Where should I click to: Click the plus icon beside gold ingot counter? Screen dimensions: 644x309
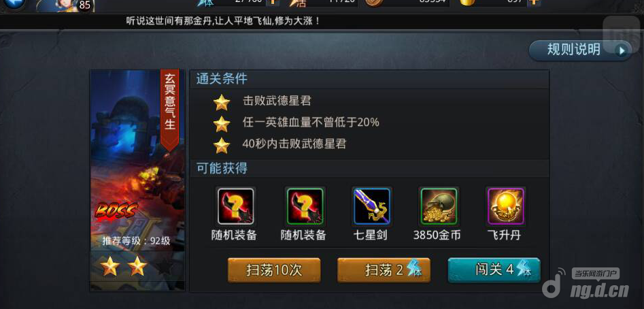533,3
